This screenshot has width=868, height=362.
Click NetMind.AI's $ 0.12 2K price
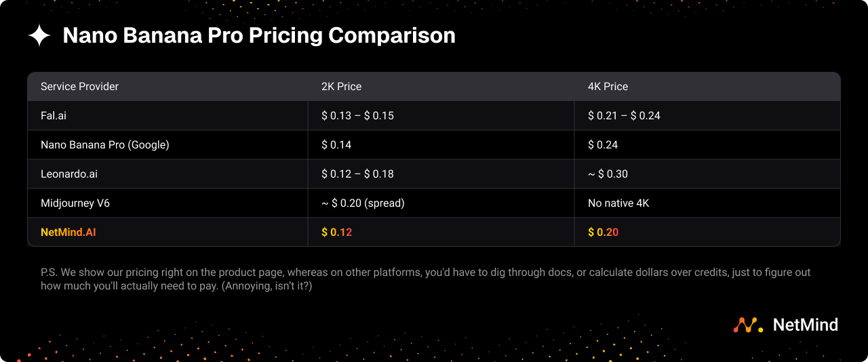[336, 233]
